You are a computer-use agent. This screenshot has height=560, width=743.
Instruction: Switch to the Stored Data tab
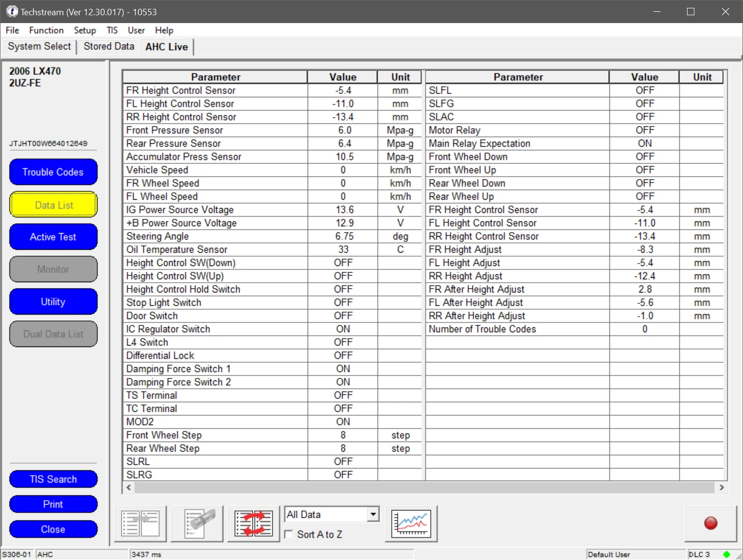(109, 47)
